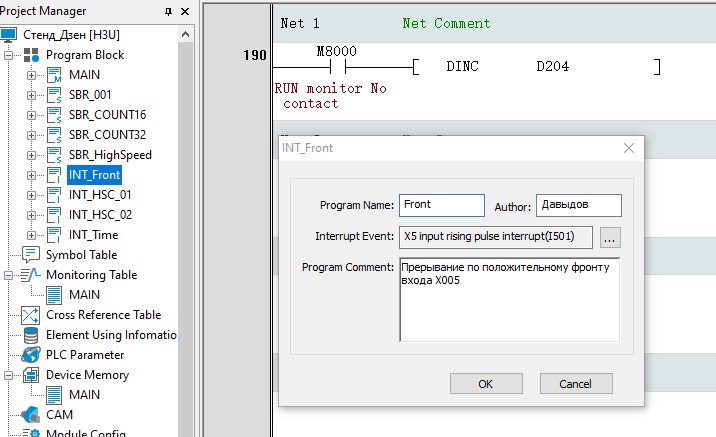Expand the SBR_001 node
This screenshot has width=716, height=437.
pyautogui.click(x=31, y=95)
